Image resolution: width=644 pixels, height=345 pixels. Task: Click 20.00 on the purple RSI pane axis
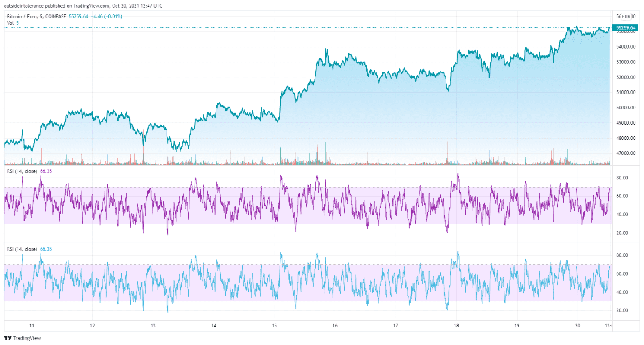622,233
